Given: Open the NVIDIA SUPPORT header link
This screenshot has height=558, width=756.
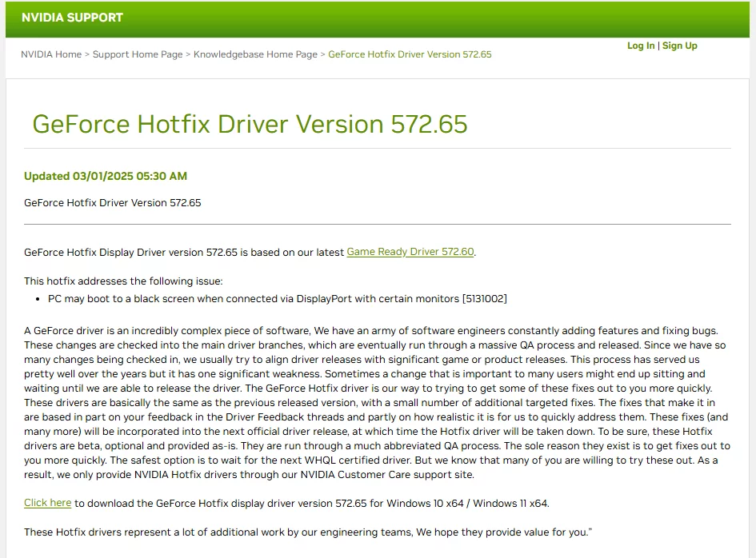Looking at the screenshot, I should coord(72,18).
